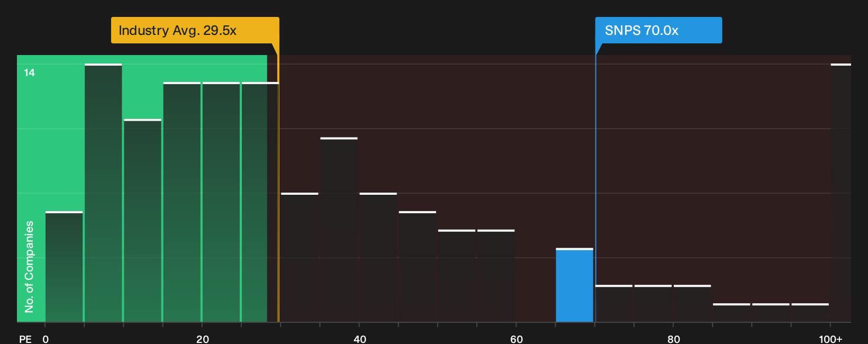The width and height of the screenshot is (868, 344).
Task: Click the bar for PE 50-55
Action: tap(457, 276)
